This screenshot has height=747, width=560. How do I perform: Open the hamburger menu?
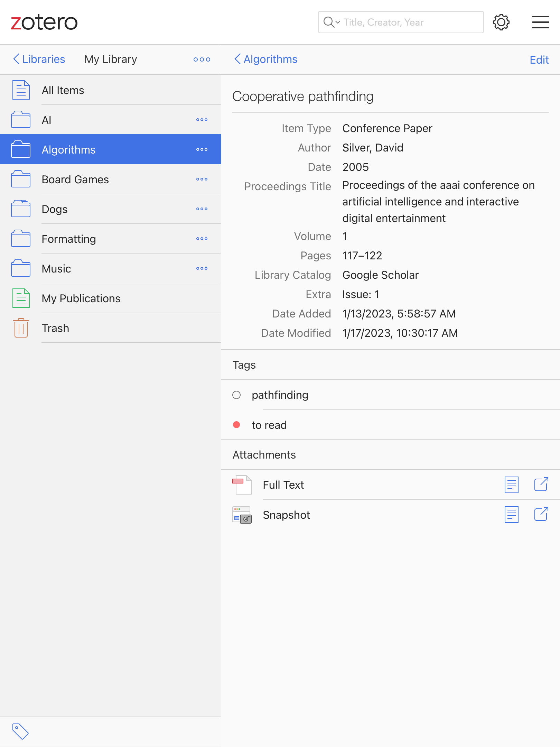coord(540,22)
